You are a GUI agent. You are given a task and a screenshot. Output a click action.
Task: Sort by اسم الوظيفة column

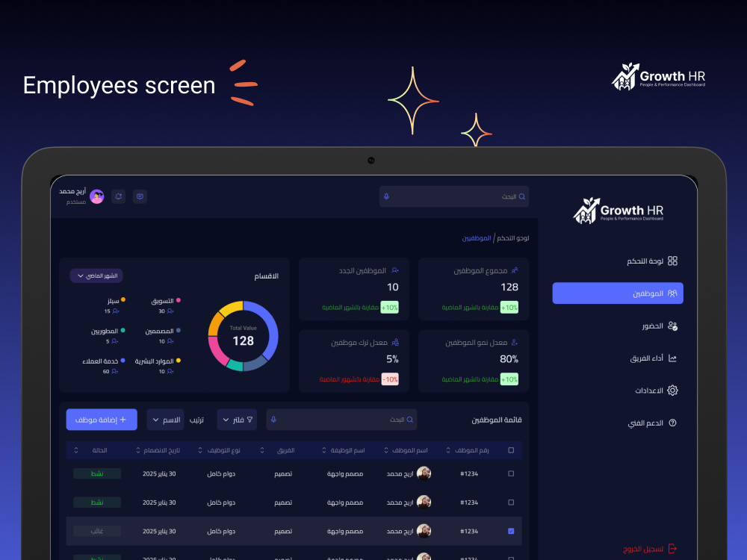click(x=324, y=450)
